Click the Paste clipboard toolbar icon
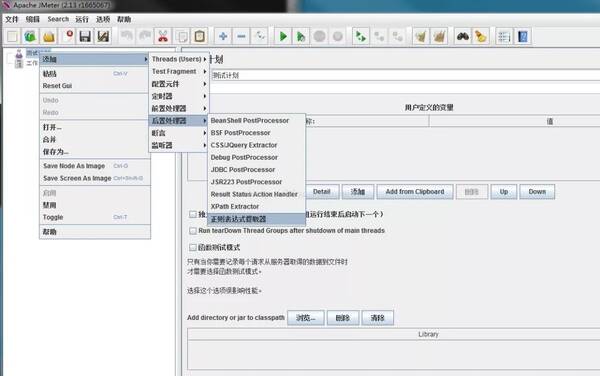The height and width of the screenshot is (376, 600). pyautogui.click(x=199, y=36)
